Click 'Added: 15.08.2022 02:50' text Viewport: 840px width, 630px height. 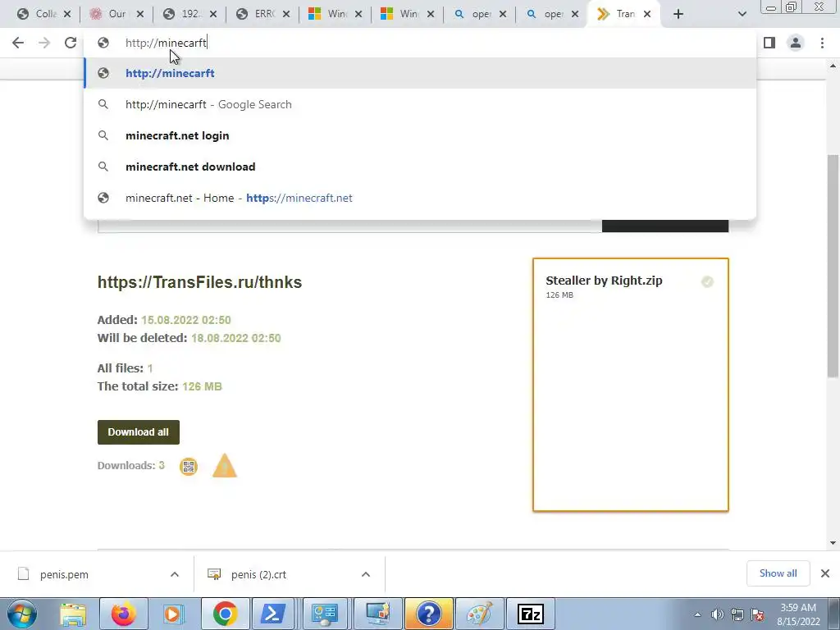click(x=164, y=320)
